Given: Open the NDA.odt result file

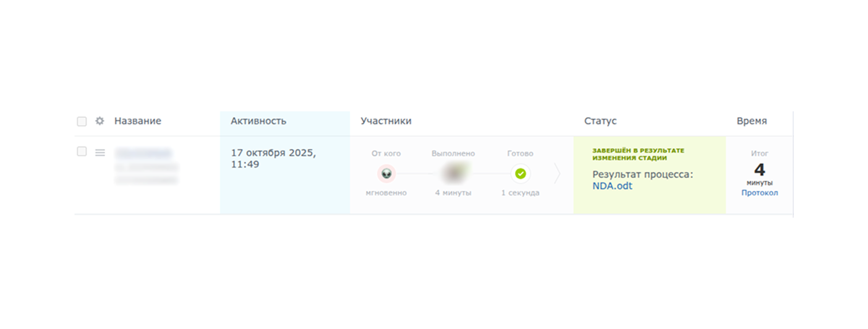Looking at the screenshot, I should tap(611, 186).
